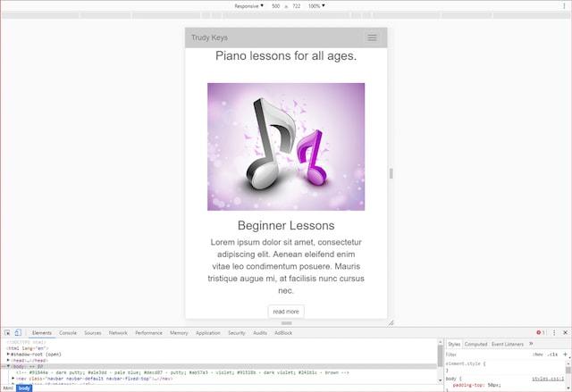Viewport: 572px width, 392px height.
Task: Expand the head element node
Action: tap(9, 360)
